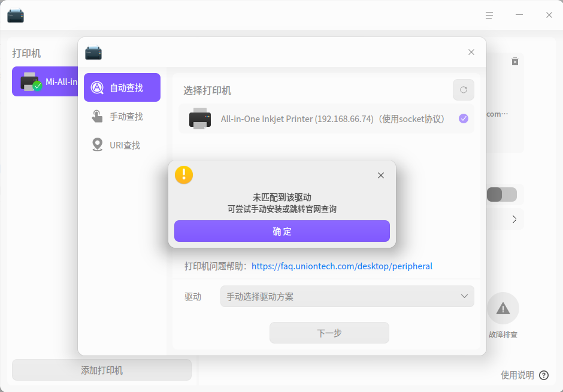This screenshot has height=392, width=563.
Task: Confirm the driver-not-matched warning with 确定
Action: click(282, 231)
